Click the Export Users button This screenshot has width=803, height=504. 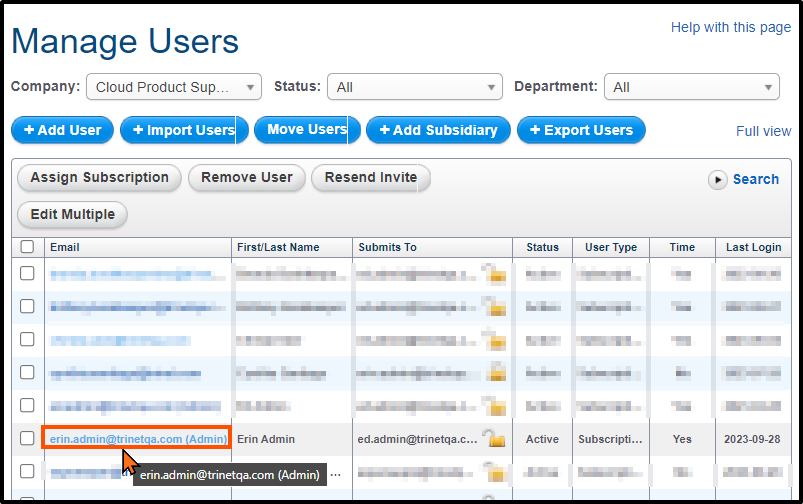pos(581,130)
